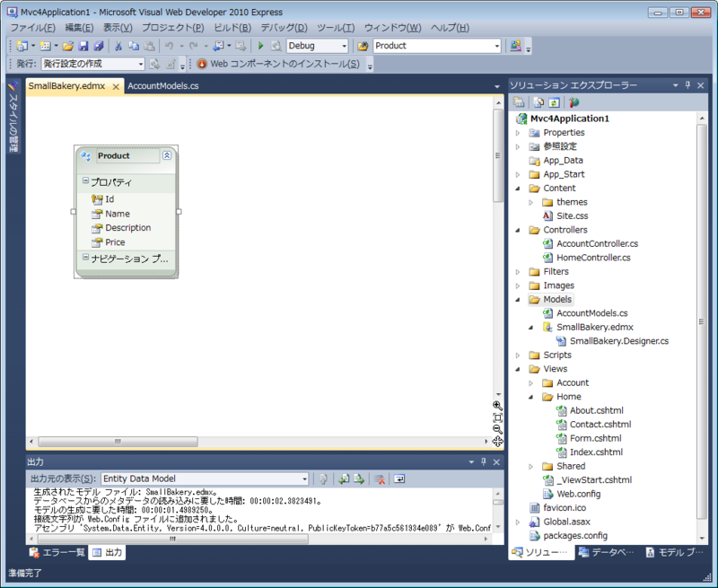Click the Undo arrow icon

point(169,46)
